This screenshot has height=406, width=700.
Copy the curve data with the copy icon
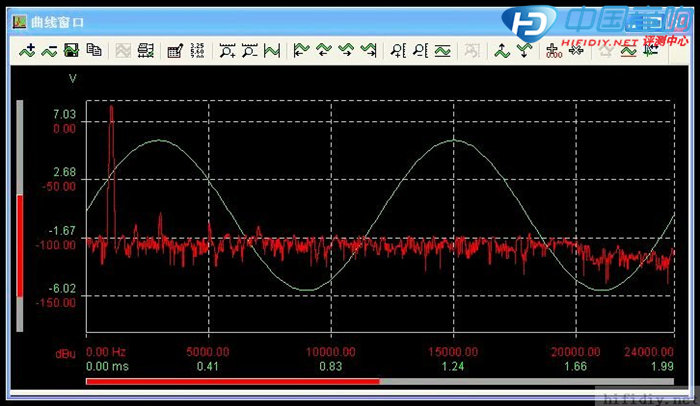coord(93,50)
